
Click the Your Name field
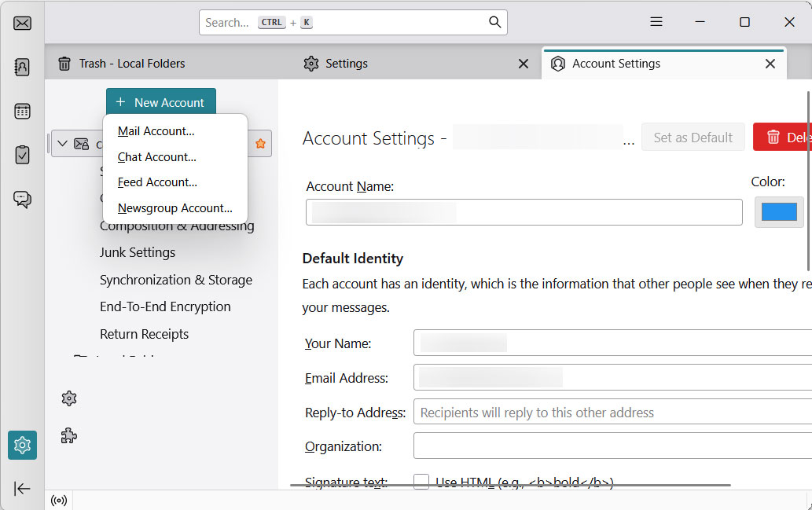612,343
